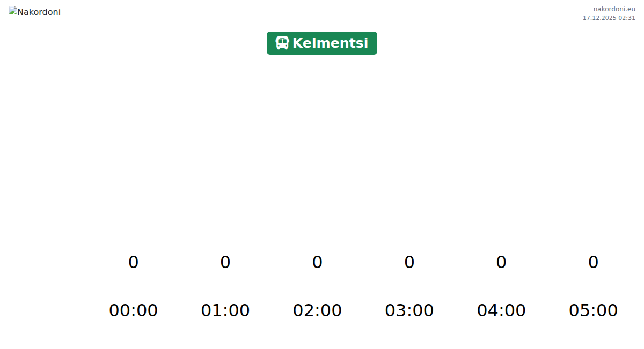Click the 04:00 hour label
644x349 pixels.
click(x=501, y=310)
